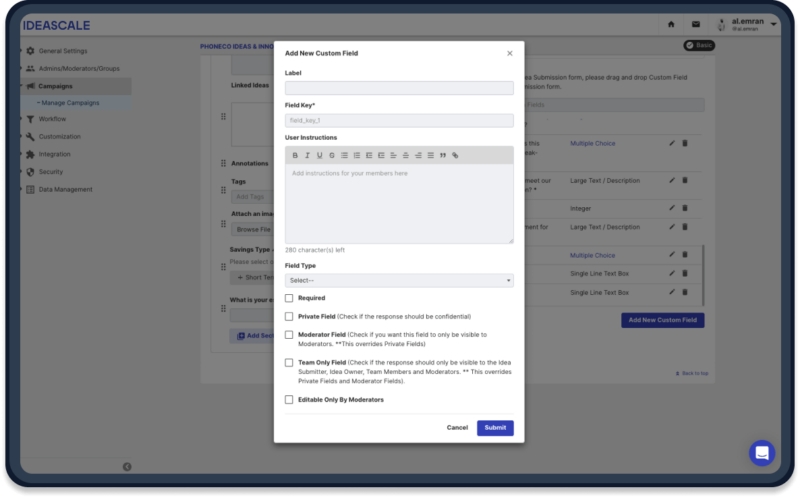Tick the Editable Only By Moderators checkbox
Viewport: 800px width, 498px height.
289,400
